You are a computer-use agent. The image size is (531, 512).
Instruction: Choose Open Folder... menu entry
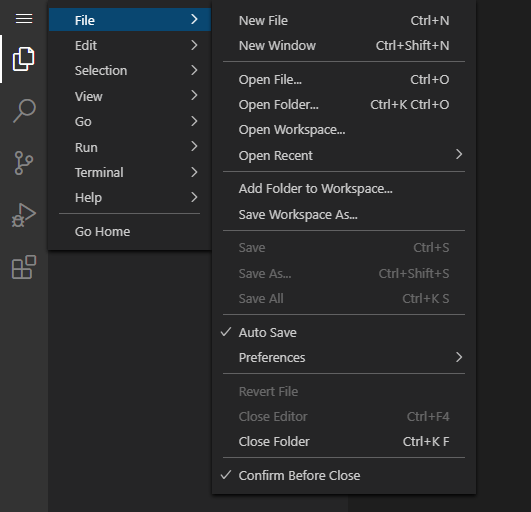pos(344,105)
